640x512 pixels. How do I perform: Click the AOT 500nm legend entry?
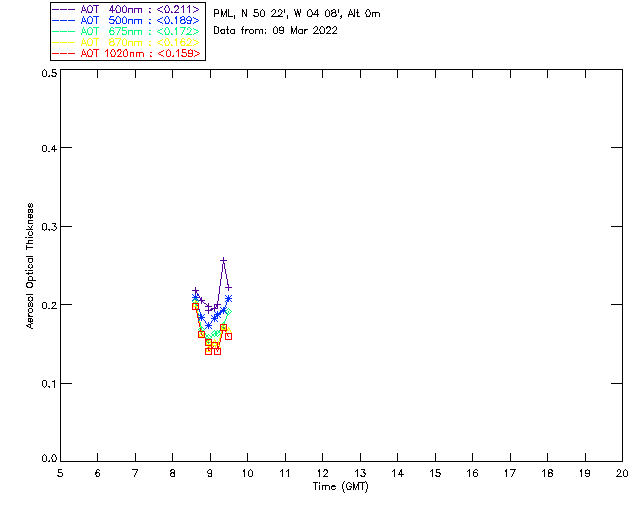(x=127, y=20)
